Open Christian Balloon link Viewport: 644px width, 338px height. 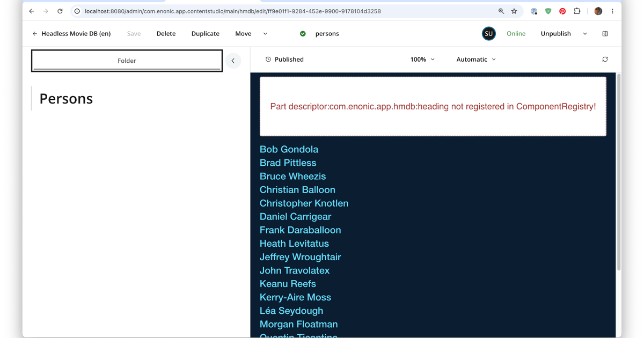point(297,189)
